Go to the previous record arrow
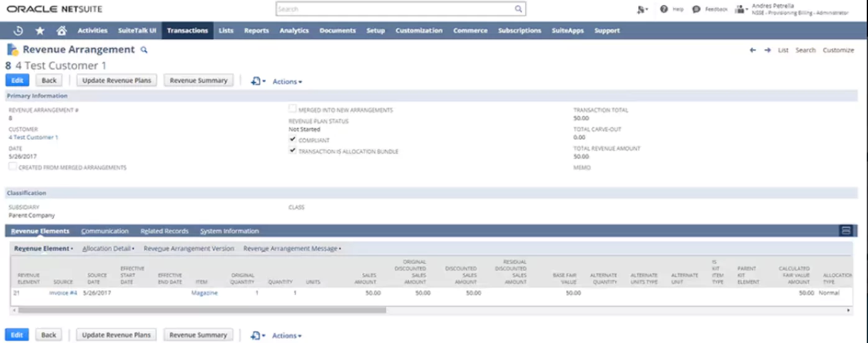Viewport: 868px width, 343px height. click(752, 50)
